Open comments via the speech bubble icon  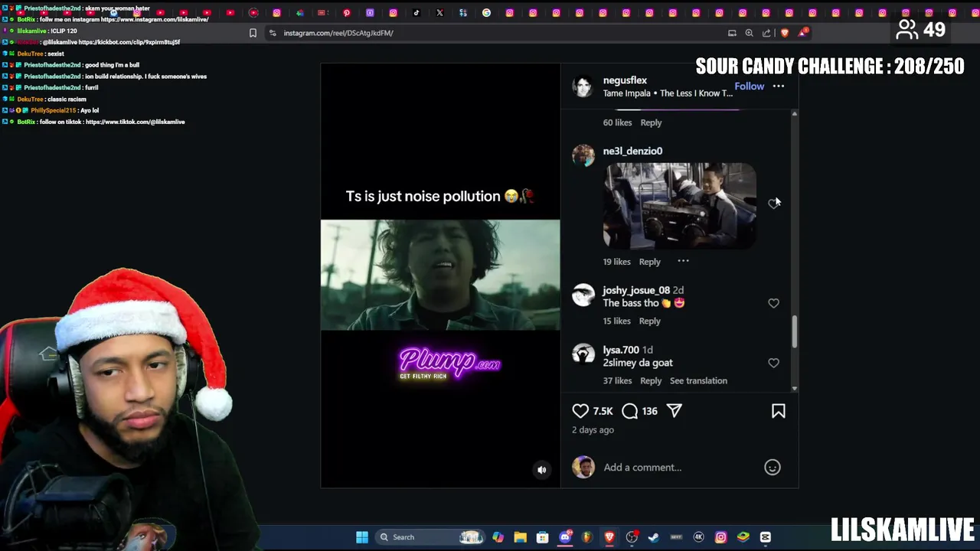click(x=629, y=411)
